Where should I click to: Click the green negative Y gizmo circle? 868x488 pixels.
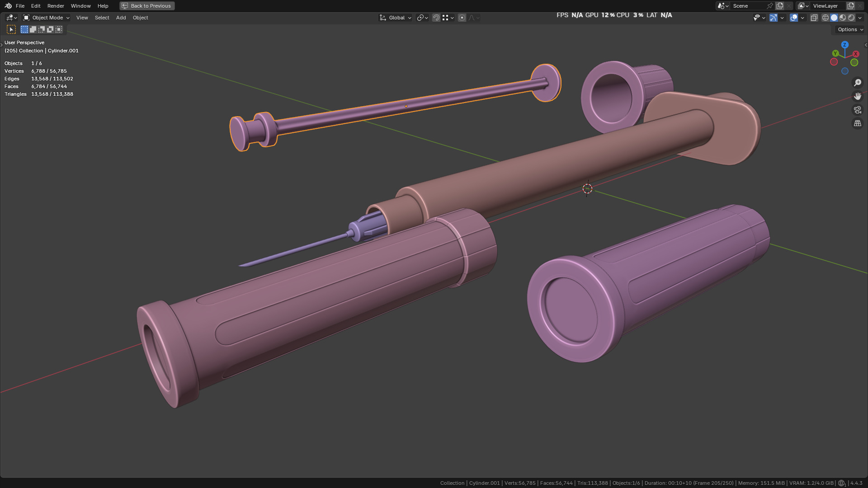854,62
